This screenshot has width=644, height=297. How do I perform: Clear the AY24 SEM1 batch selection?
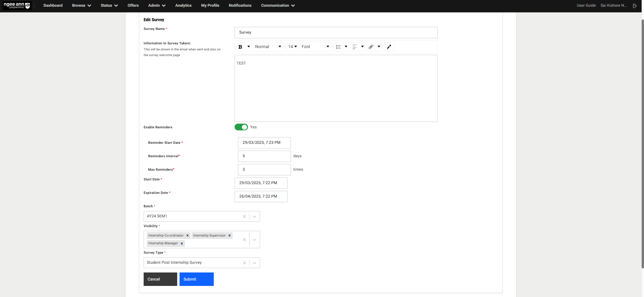[244, 216]
